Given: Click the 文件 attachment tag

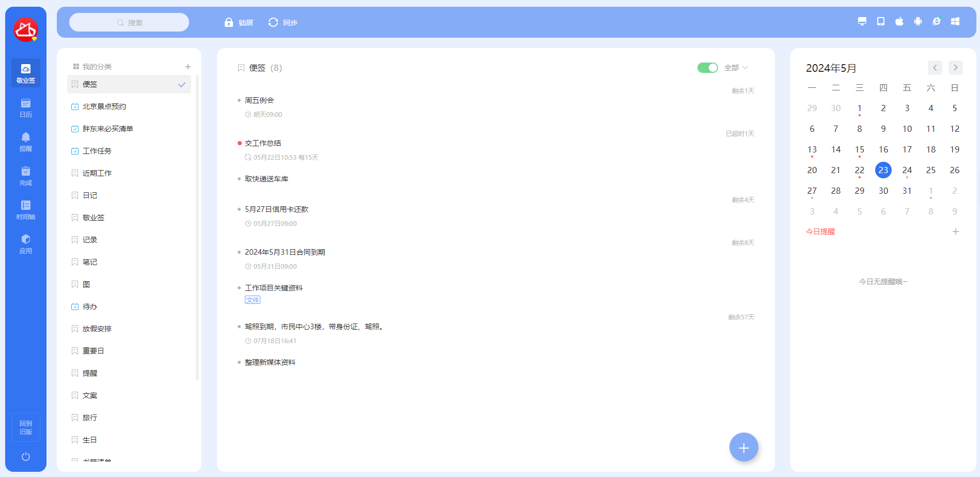Looking at the screenshot, I should click(253, 300).
